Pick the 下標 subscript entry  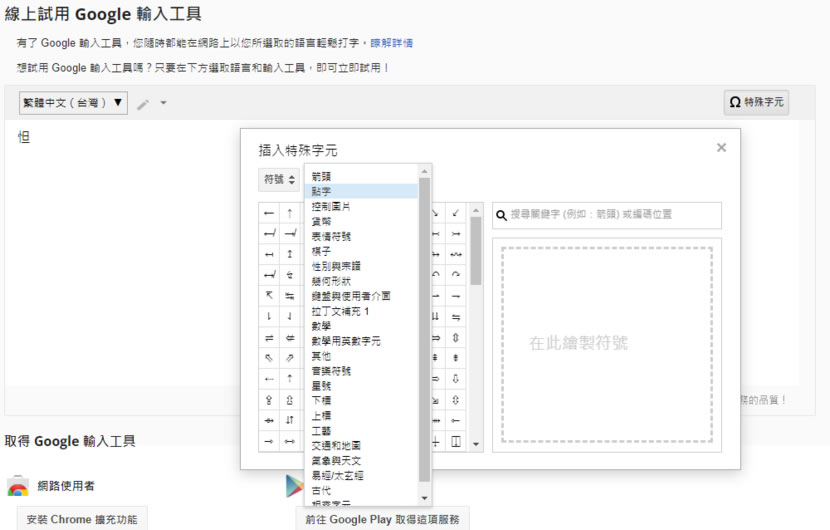pyautogui.click(x=361, y=401)
